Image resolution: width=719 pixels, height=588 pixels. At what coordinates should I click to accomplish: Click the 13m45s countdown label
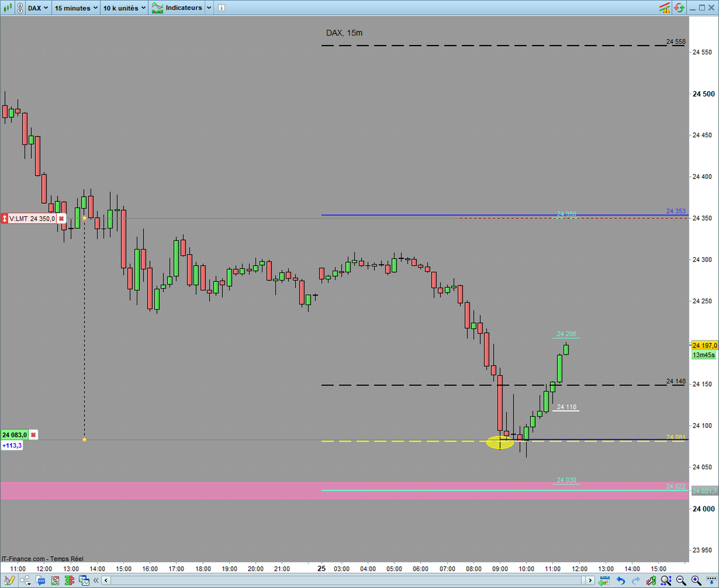(703, 355)
